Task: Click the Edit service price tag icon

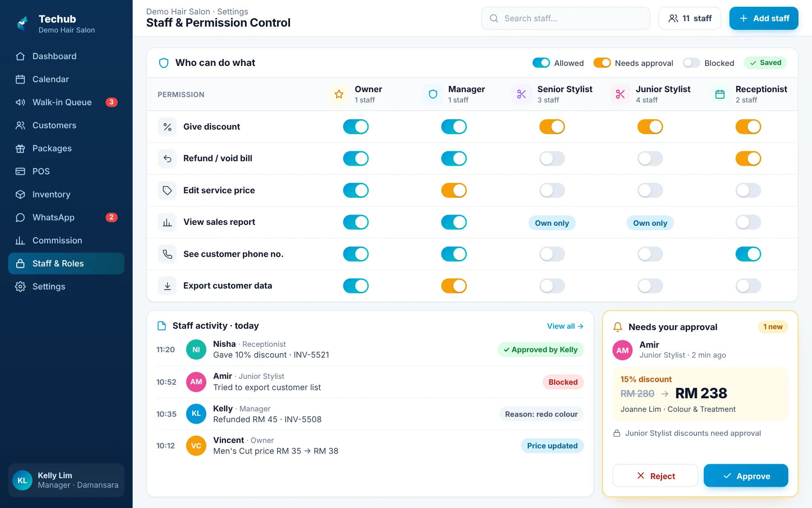Action: pyautogui.click(x=167, y=191)
